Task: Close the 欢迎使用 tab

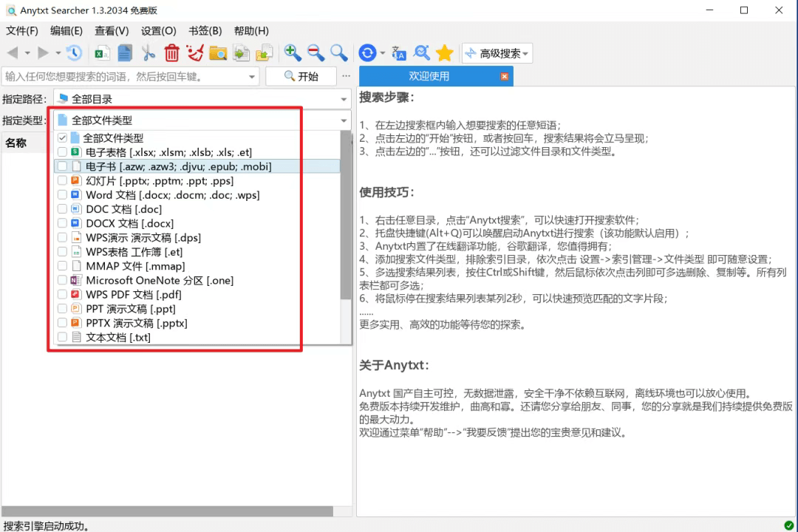Action: [505, 76]
